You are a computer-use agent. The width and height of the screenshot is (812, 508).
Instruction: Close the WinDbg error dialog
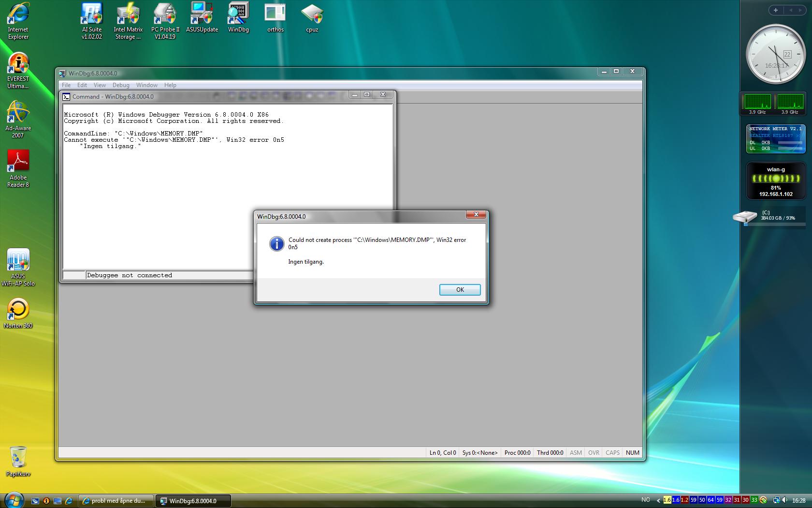(476, 215)
